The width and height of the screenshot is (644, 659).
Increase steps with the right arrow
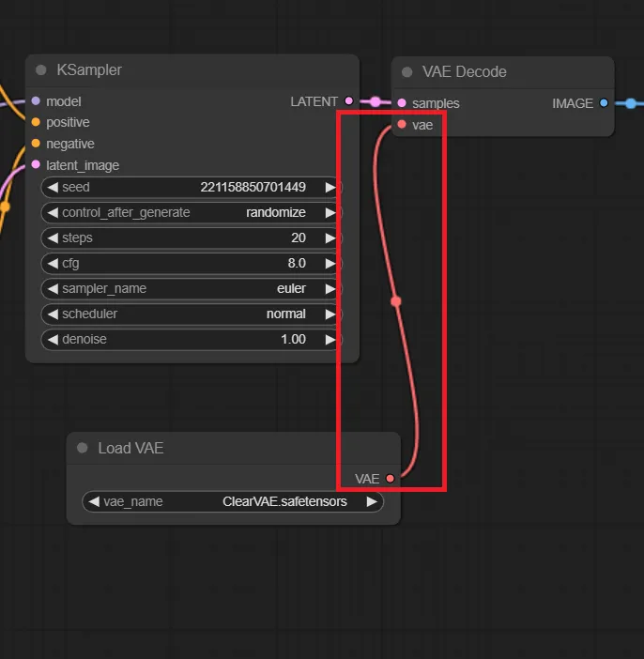coord(330,238)
